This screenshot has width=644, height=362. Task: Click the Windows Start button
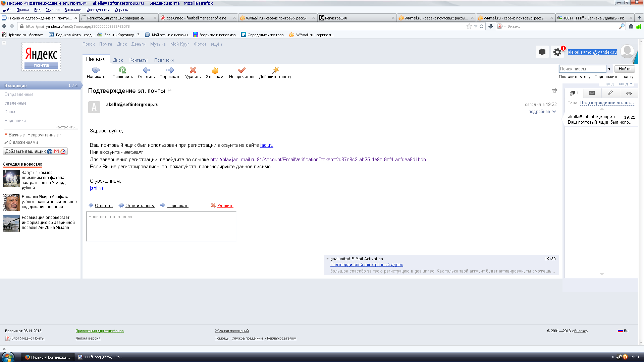(x=8, y=357)
